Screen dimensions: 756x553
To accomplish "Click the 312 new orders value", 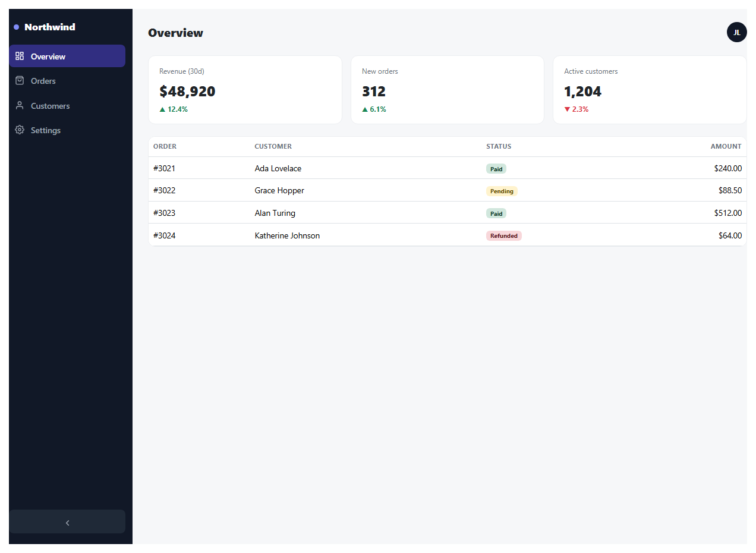I will (x=374, y=91).
